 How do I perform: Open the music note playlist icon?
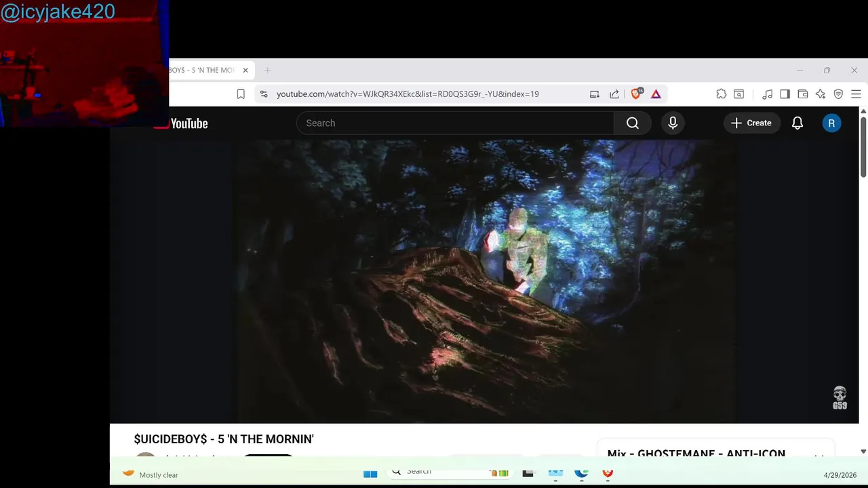(x=767, y=94)
